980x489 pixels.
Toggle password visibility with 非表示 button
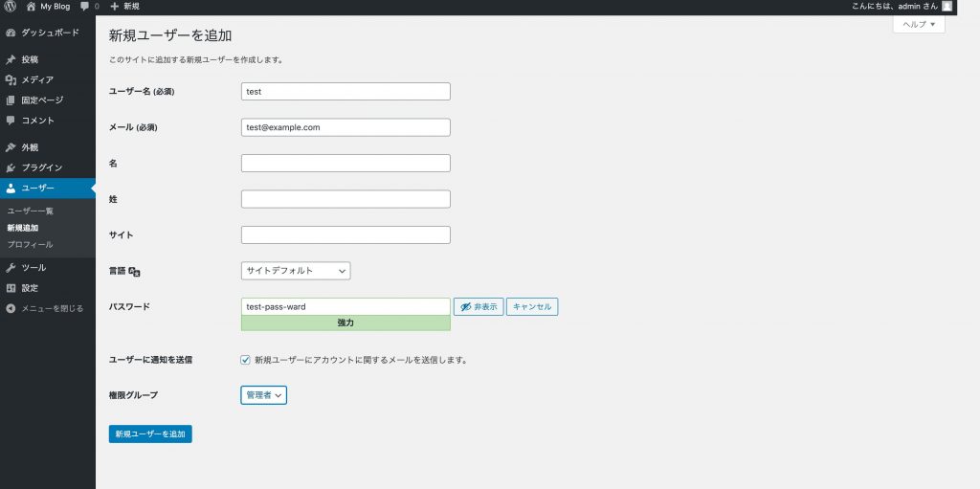(478, 307)
